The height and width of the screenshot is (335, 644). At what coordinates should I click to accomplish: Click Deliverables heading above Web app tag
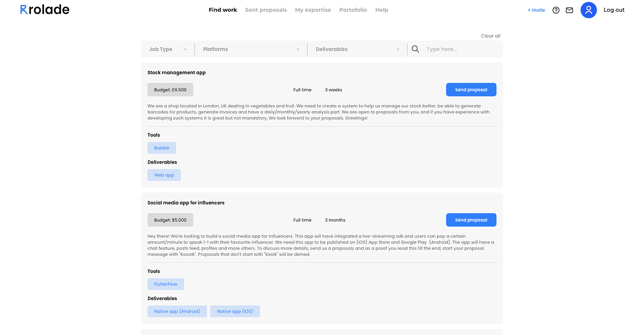tap(162, 162)
